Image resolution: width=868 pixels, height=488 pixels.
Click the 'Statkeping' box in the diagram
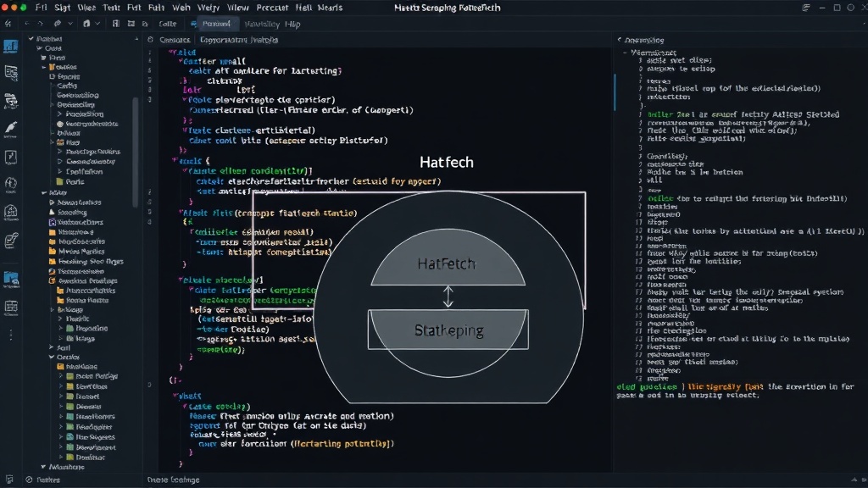pyautogui.click(x=448, y=330)
